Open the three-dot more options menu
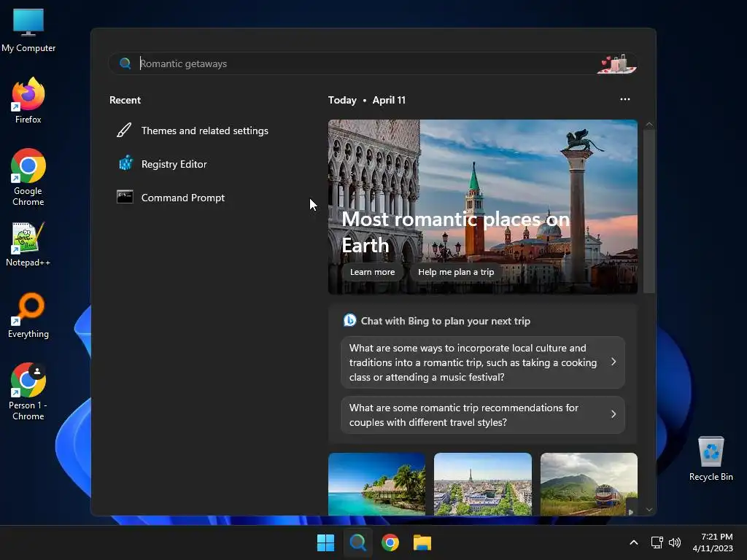Image resolution: width=747 pixels, height=560 pixels. pos(625,99)
